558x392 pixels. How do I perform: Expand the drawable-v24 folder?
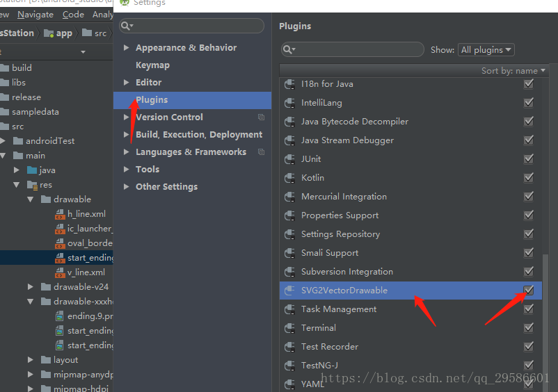click(31, 287)
